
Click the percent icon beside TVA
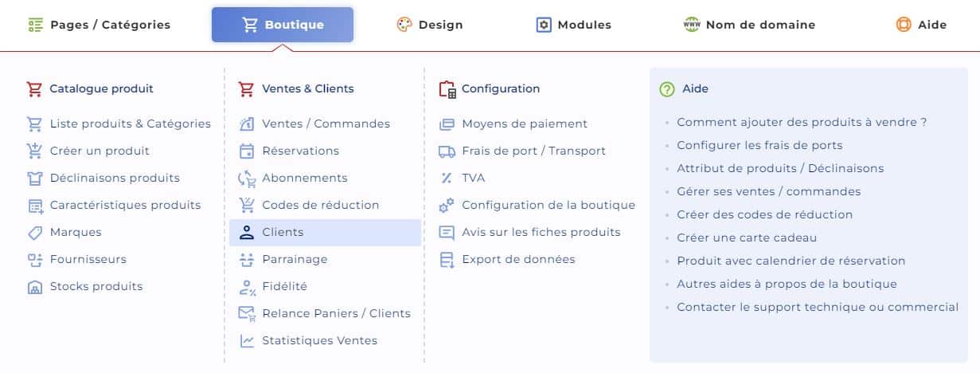coord(447,178)
